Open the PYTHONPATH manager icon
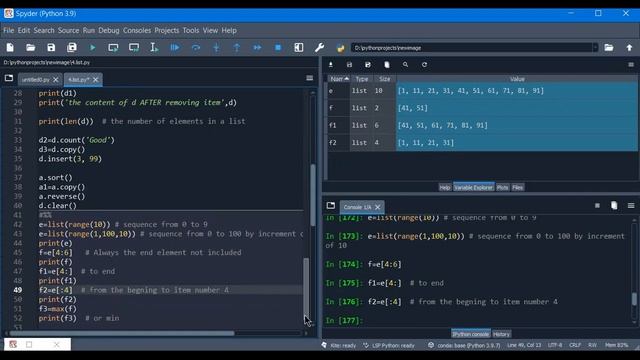The width and height of the screenshot is (640, 360). click(340, 48)
